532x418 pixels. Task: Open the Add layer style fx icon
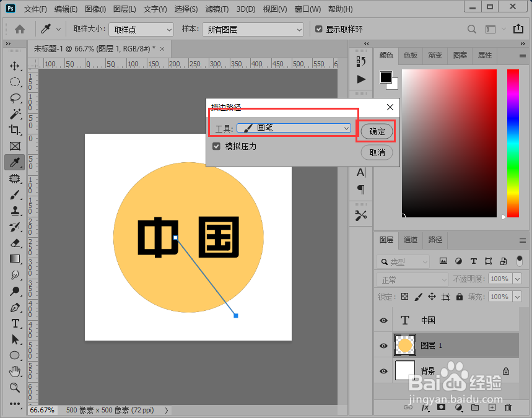[425, 407]
